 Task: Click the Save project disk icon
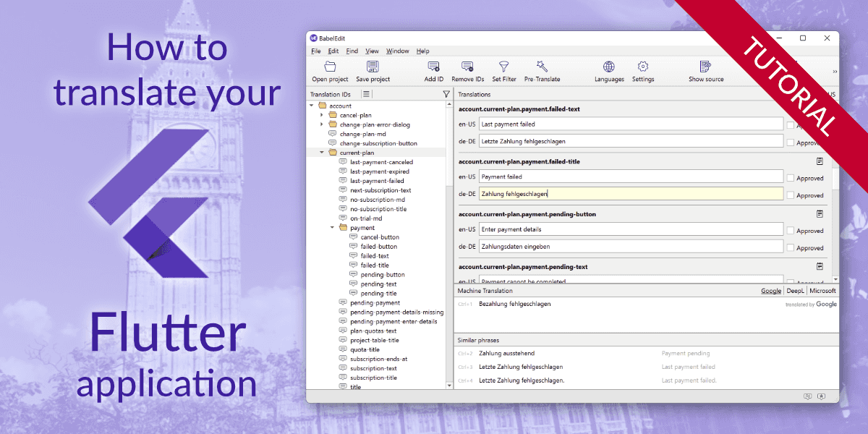tap(373, 67)
